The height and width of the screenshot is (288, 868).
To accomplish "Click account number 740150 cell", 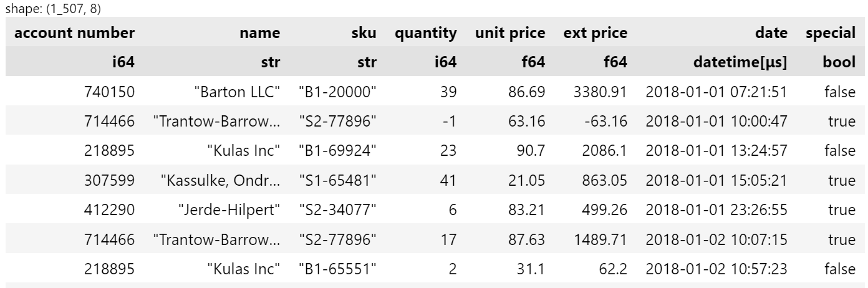I will click(110, 92).
